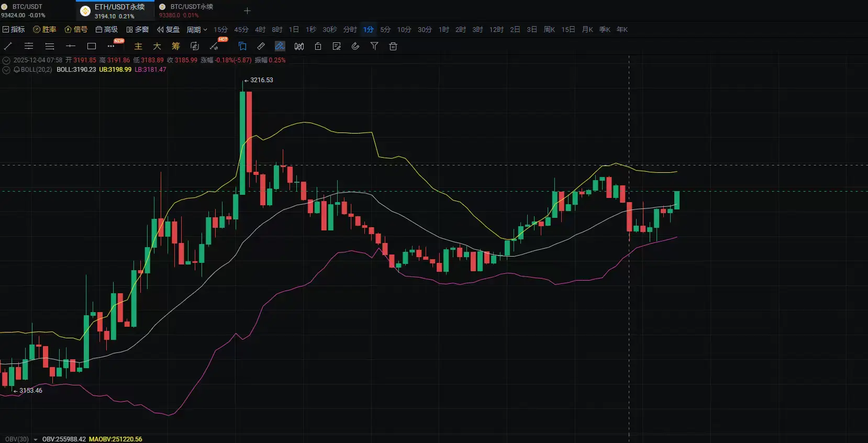The height and width of the screenshot is (443, 868).
Task: Start 复盘 replay mode
Action: pos(169,30)
